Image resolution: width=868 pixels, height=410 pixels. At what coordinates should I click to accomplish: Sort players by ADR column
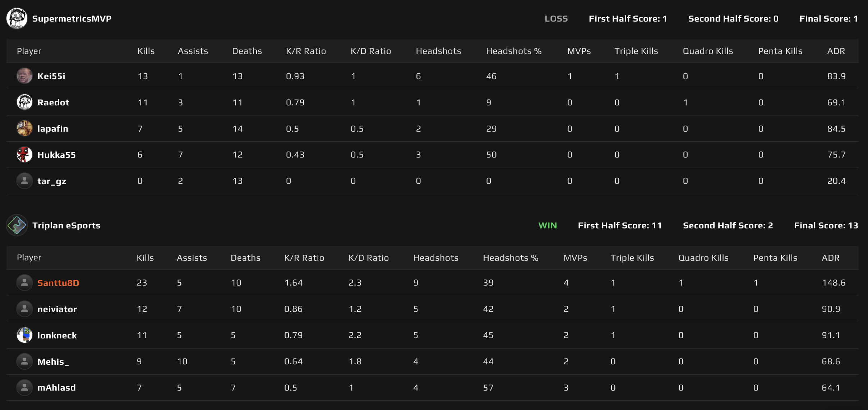836,51
